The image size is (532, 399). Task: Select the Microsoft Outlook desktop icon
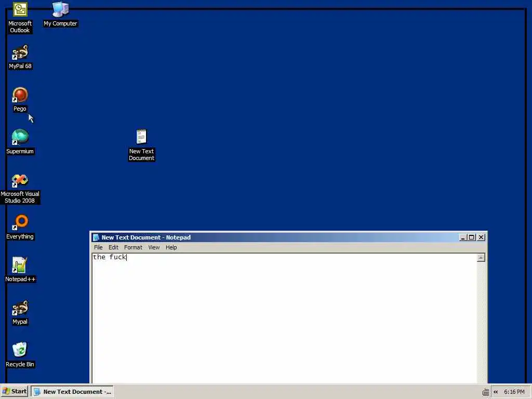tap(20, 18)
